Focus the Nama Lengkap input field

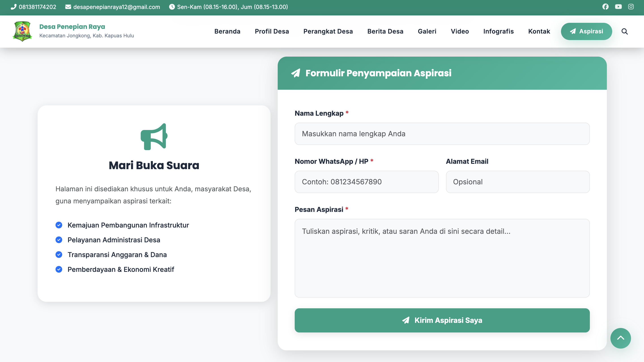442,134
